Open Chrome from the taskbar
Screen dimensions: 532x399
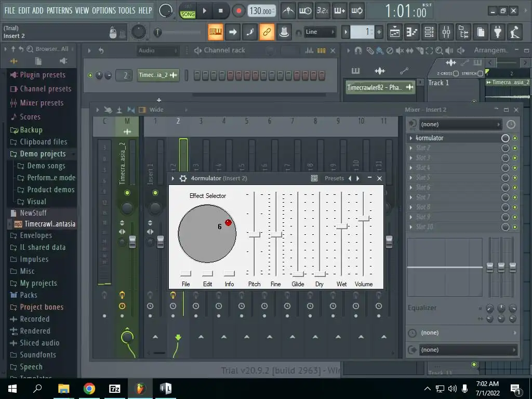(x=89, y=389)
